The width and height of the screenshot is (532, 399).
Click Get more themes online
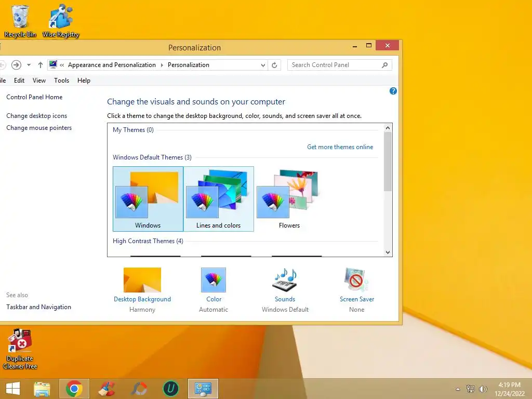340,147
